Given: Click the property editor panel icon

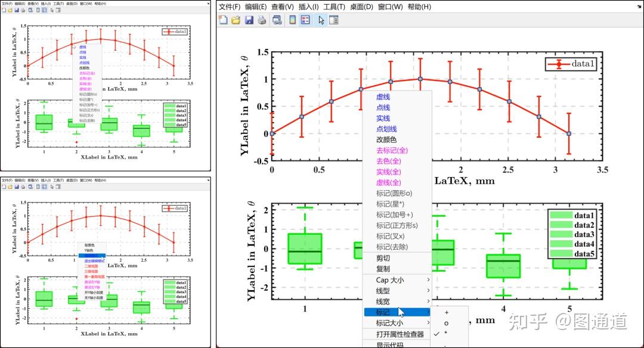Looking at the screenshot, I should (x=335, y=20).
